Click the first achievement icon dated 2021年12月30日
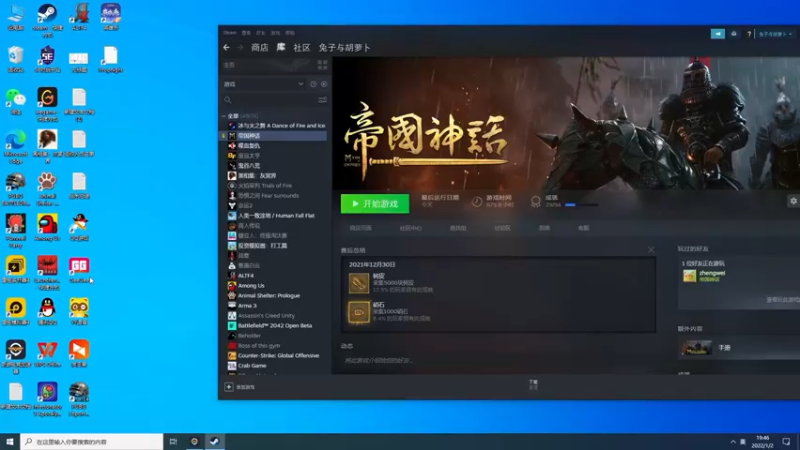The image size is (800, 450). pyautogui.click(x=359, y=283)
